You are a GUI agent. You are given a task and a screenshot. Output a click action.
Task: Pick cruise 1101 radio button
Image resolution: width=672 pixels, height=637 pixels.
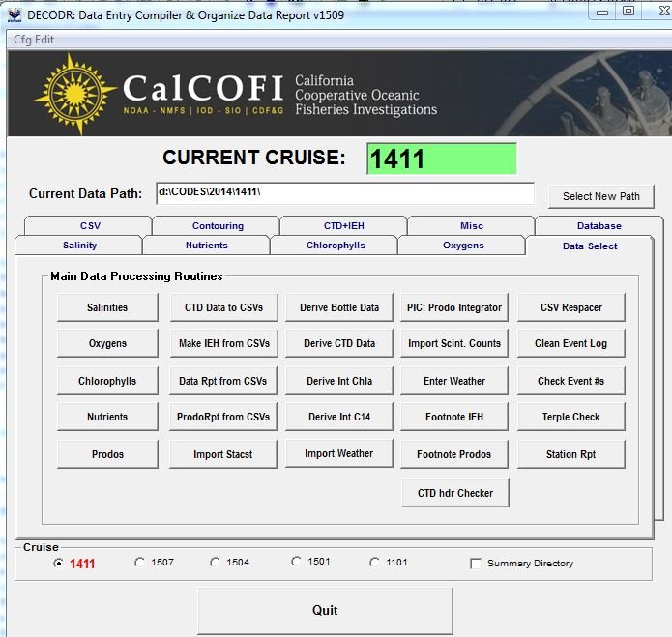coord(374,562)
